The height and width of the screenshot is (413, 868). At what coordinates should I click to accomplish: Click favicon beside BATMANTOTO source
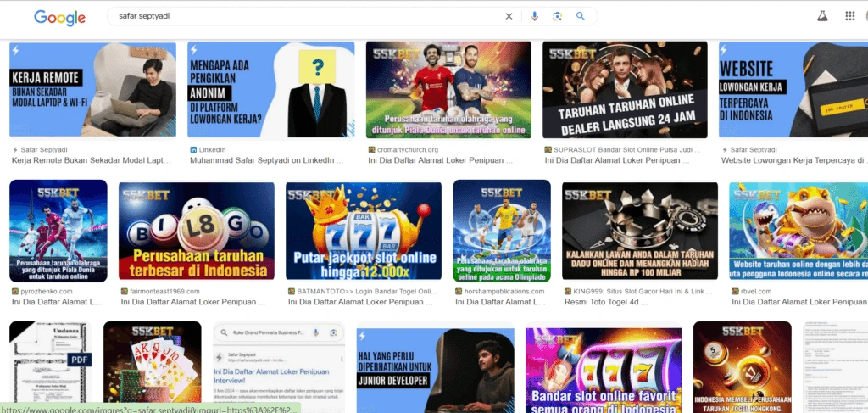point(292,291)
